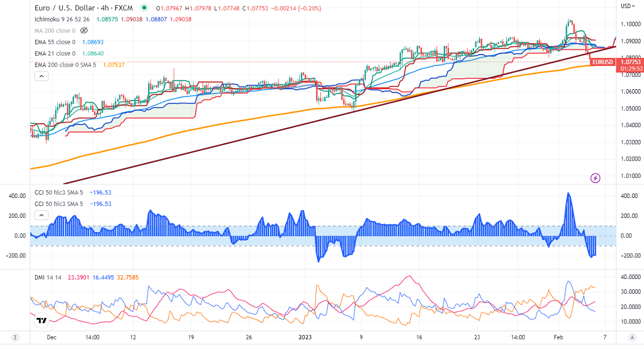Collapse the indicator legend with chevron button

tap(41, 76)
